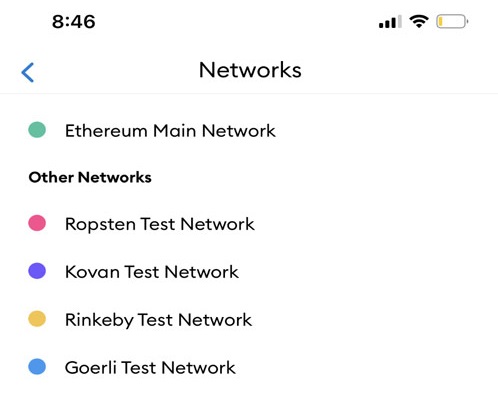Tap the pink dot beside Ropsten
The height and width of the screenshot is (416, 498).
37,223
